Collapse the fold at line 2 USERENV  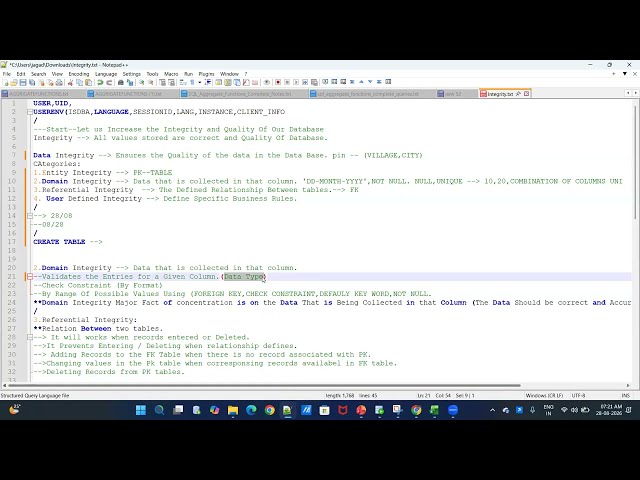(x=30, y=112)
